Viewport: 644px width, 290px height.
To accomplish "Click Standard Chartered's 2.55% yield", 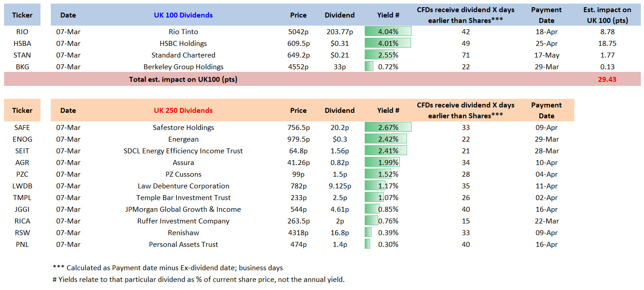I will point(388,55).
